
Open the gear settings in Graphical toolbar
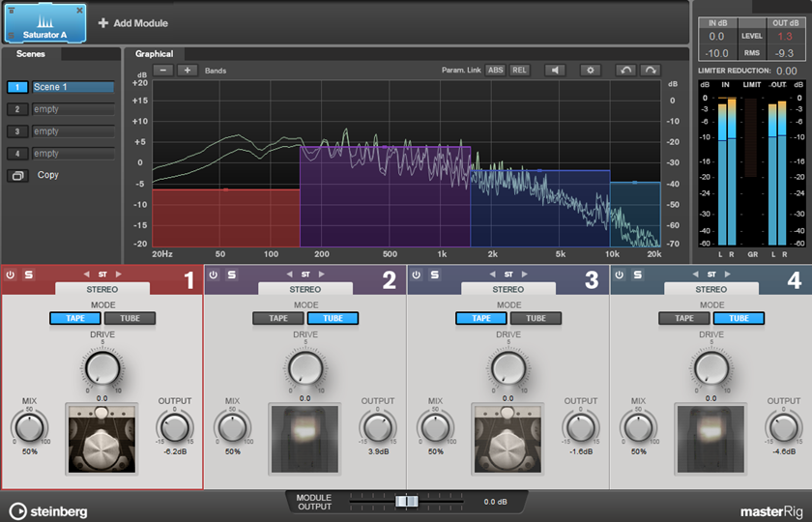[x=590, y=71]
